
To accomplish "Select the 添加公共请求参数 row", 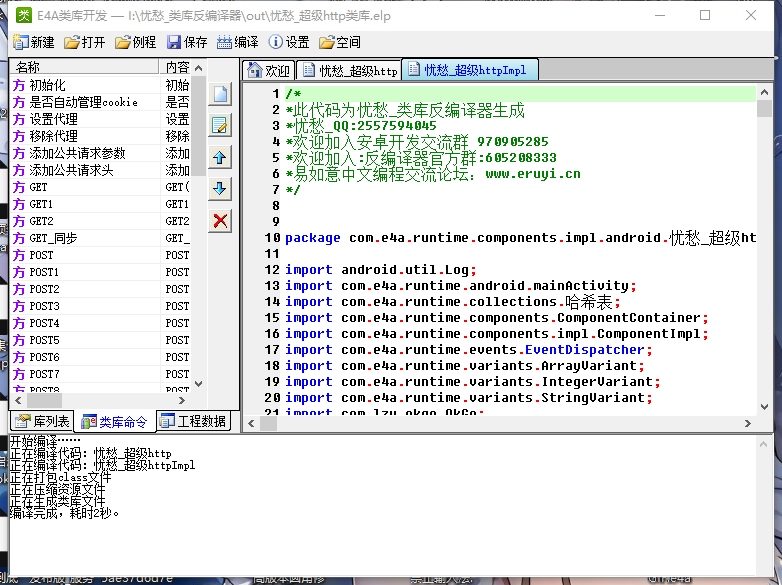I will coord(100,153).
